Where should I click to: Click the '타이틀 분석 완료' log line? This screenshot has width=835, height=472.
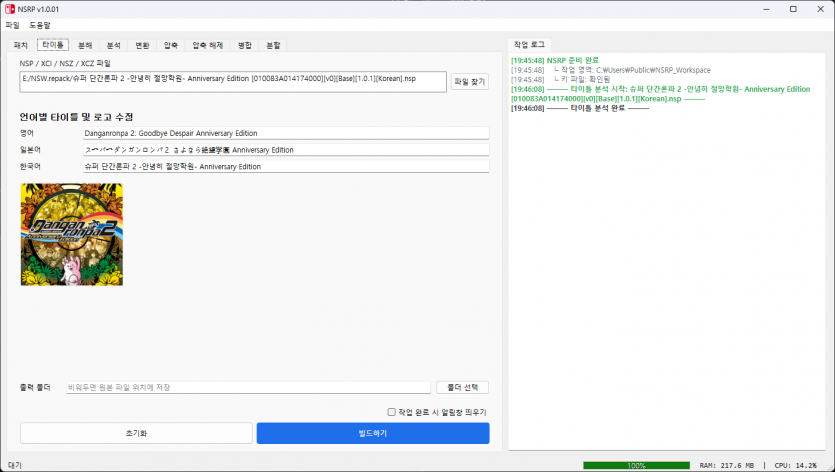coord(580,108)
